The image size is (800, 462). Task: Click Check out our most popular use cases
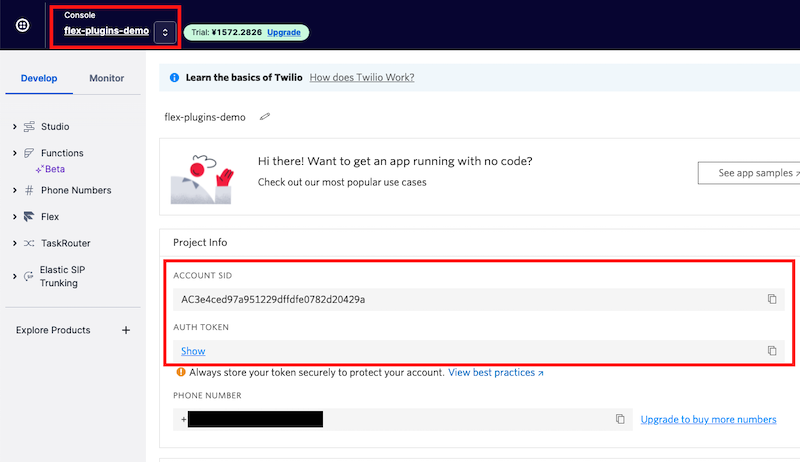pos(342,182)
